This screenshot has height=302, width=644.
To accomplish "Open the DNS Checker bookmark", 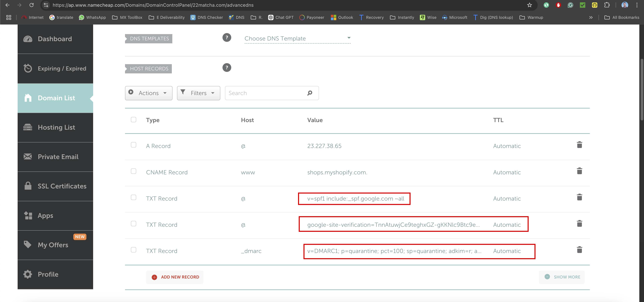I will click(x=207, y=17).
